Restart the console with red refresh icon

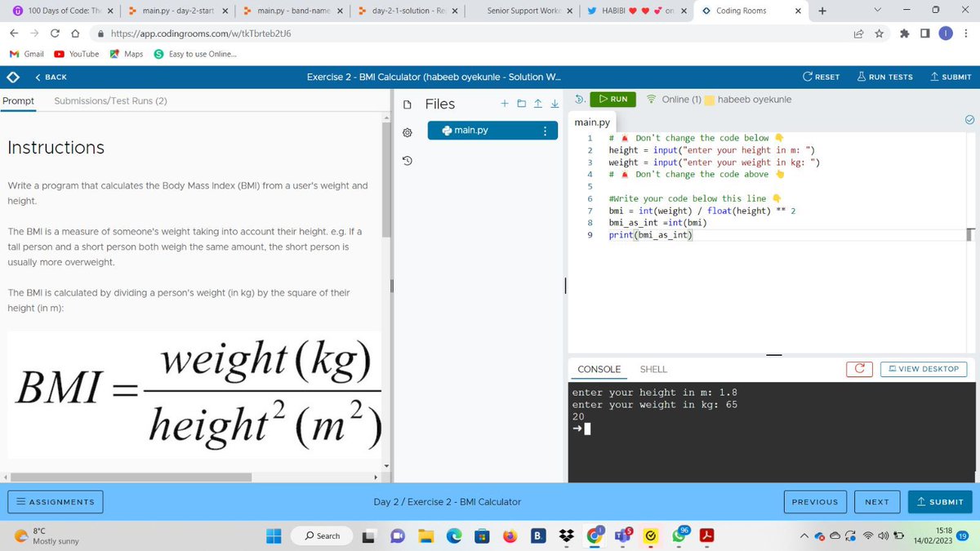click(859, 369)
